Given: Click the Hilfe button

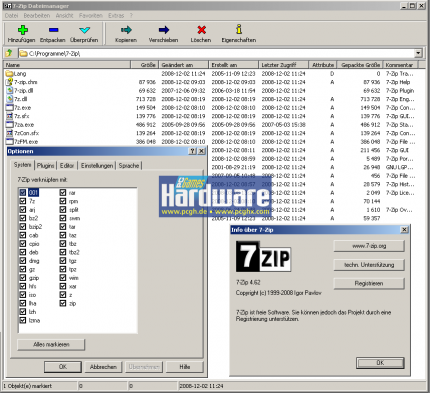Looking at the screenshot, I should (185, 367).
